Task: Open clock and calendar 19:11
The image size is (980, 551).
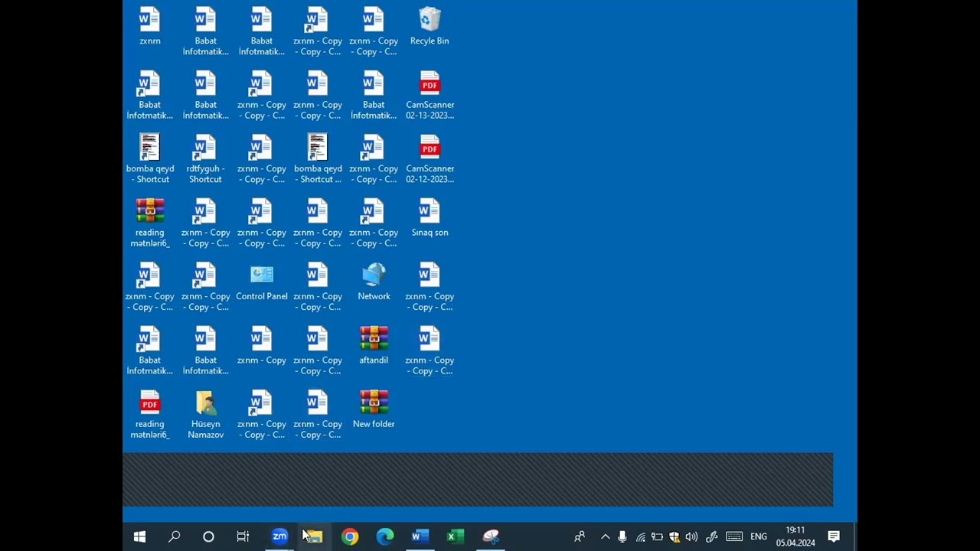Action: (795, 536)
